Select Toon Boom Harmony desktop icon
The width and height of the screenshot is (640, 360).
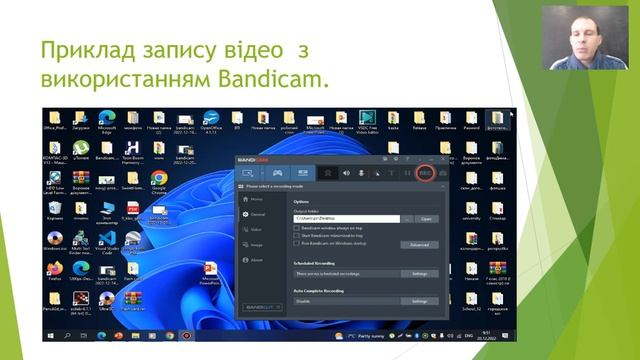(x=132, y=152)
